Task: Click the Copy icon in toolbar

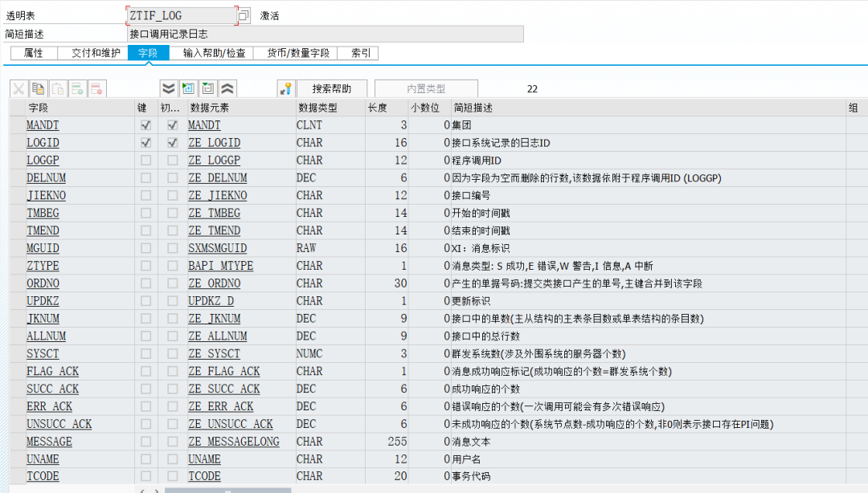Action: (x=39, y=88)
